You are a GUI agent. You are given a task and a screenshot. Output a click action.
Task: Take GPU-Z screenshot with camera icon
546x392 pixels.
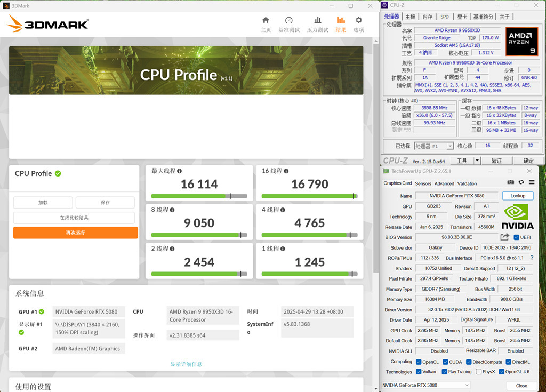click(x=511, y=182)
